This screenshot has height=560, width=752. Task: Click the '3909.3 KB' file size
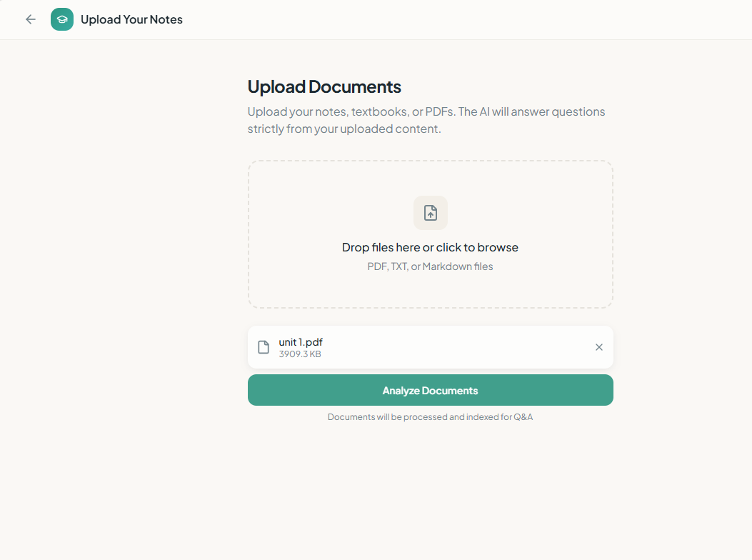click(x=300, y=354)
